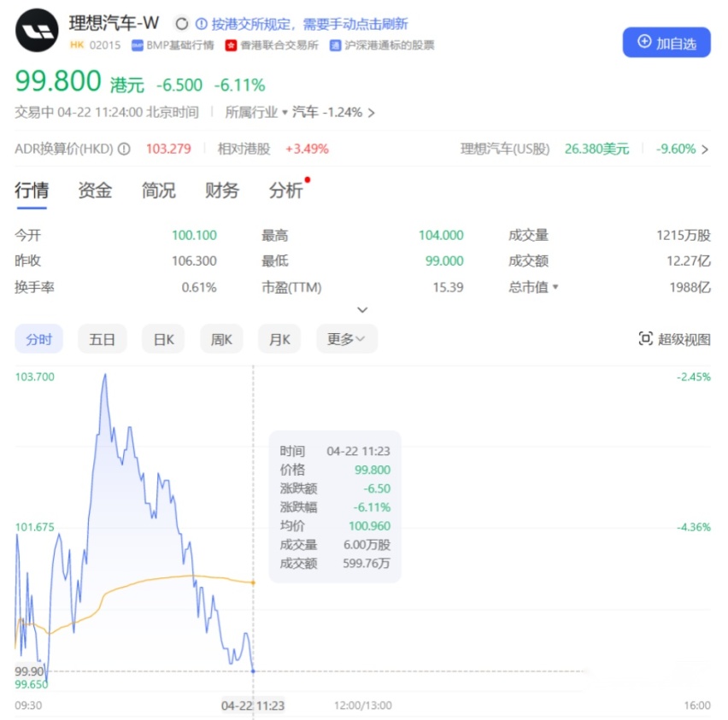Click the blue price point at chart crosshair
This screenshot has height=720, width=728.
pos(253,671)
